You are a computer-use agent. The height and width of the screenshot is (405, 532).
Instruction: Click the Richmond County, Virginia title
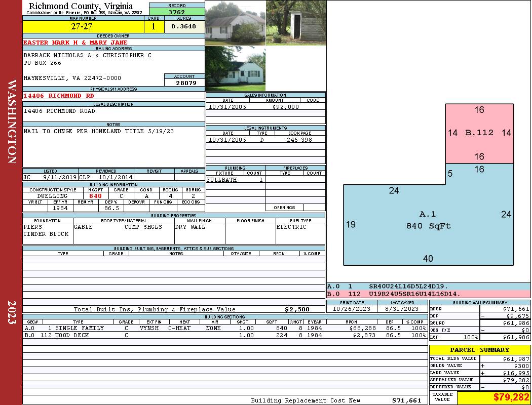[81, 6]
